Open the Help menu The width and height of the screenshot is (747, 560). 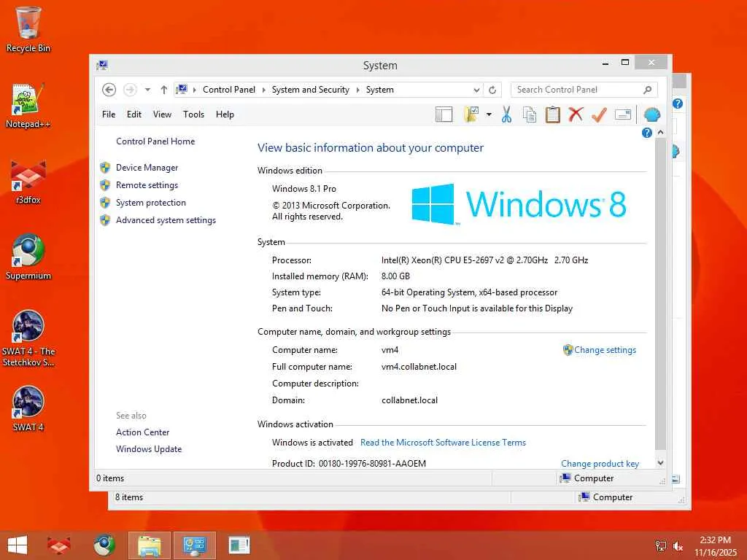[225, 114]
